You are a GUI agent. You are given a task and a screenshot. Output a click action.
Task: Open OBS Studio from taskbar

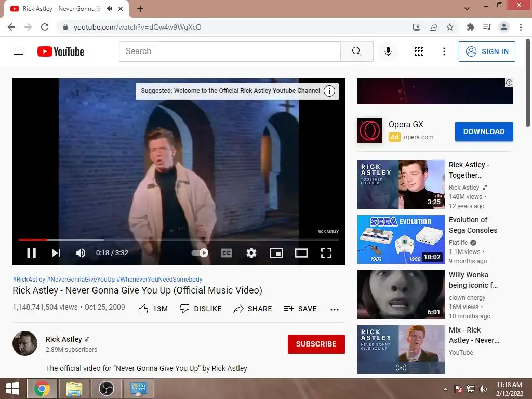pyautogui.click(x=106, y=389)
